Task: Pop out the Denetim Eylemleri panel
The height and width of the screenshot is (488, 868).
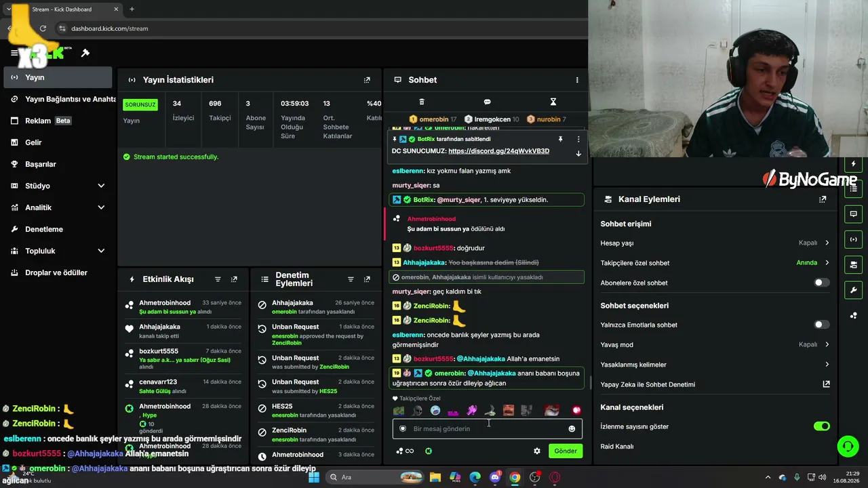Action: [367, 279]
